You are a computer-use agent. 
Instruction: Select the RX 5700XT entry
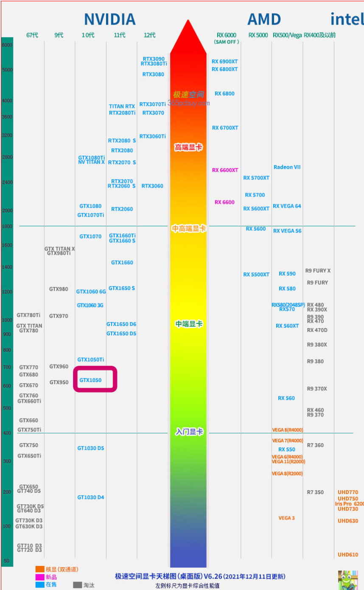(256, 178)
